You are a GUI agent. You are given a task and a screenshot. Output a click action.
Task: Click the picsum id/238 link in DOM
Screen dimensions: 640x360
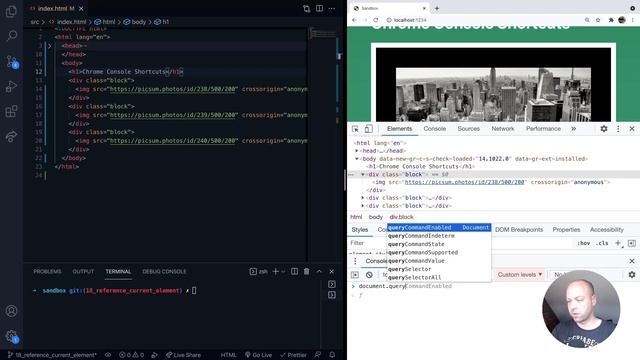click(x=464, y=182)
